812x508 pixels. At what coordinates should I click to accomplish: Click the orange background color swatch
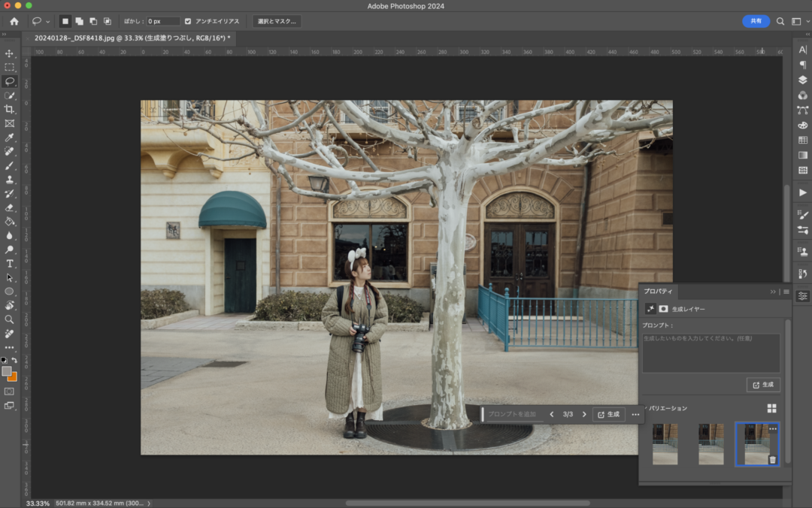click(13, 376)
